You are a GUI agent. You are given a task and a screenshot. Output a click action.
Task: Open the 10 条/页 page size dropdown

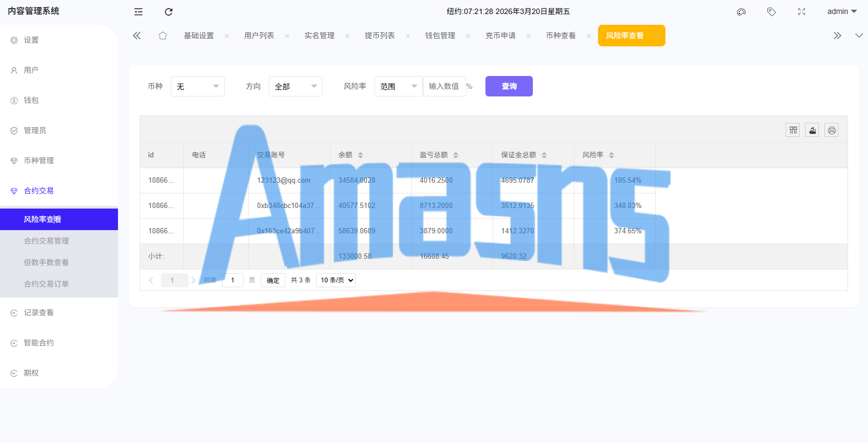[336, 280]
